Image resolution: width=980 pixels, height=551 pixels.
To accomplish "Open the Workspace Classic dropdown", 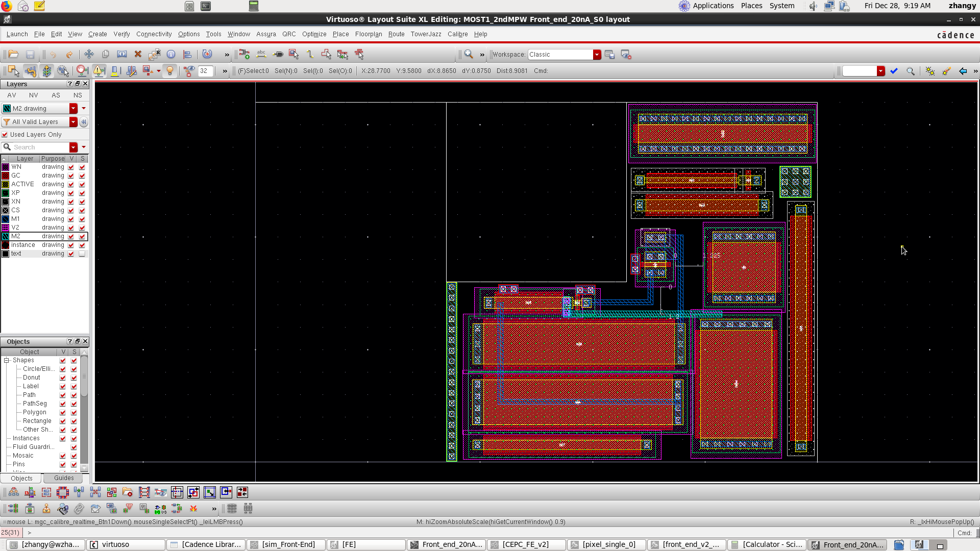I will pos(597,55).
